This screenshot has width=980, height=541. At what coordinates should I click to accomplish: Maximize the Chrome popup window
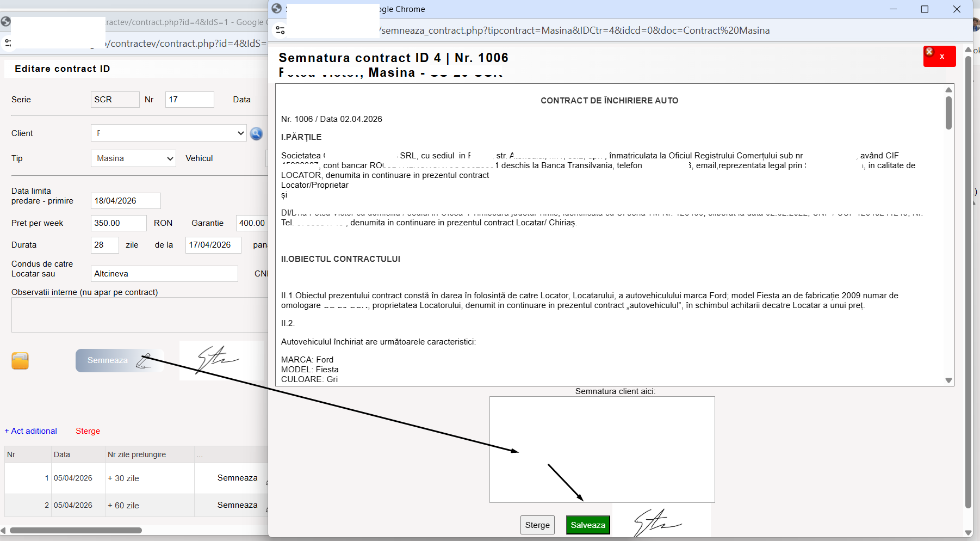pyautogui.click(x=925, y=9)
